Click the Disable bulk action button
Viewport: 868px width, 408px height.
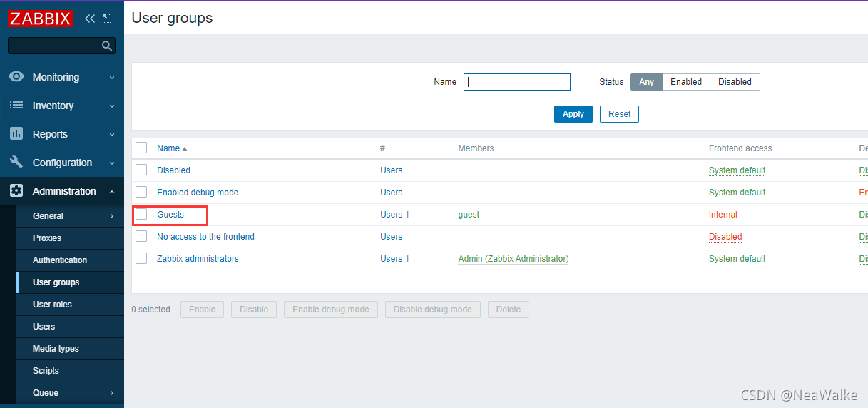(x=254, y=310)
